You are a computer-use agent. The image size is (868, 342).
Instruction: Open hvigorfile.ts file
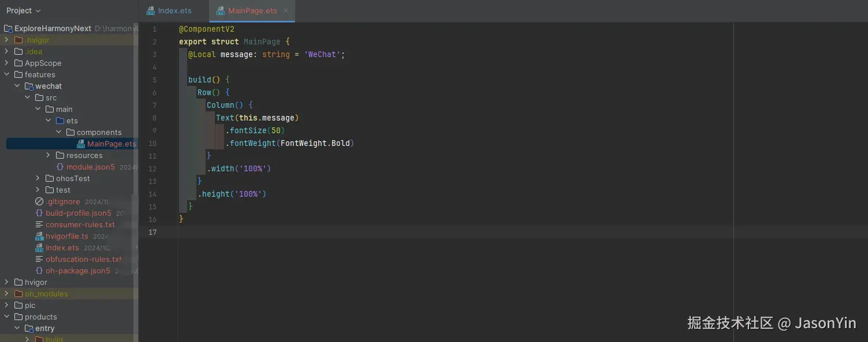click(x=67, y=236)
